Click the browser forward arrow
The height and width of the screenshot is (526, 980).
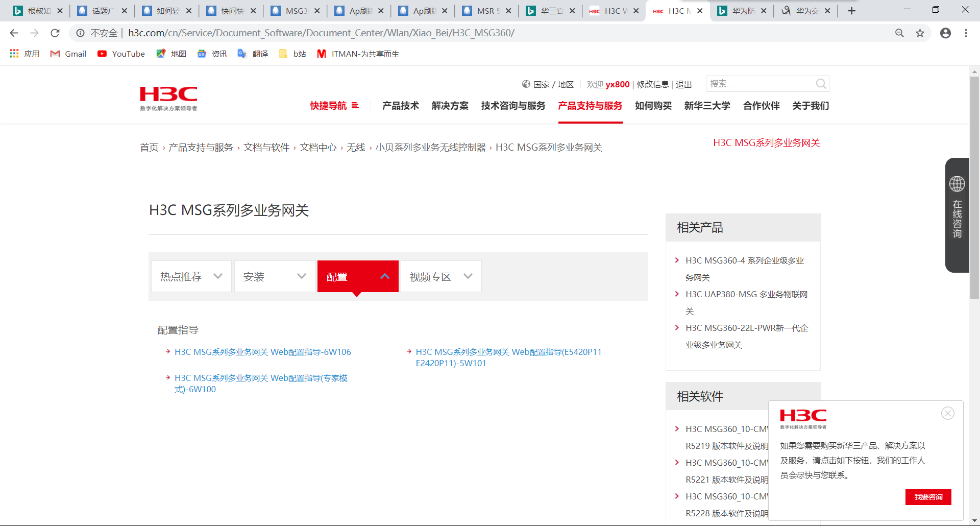34,33
